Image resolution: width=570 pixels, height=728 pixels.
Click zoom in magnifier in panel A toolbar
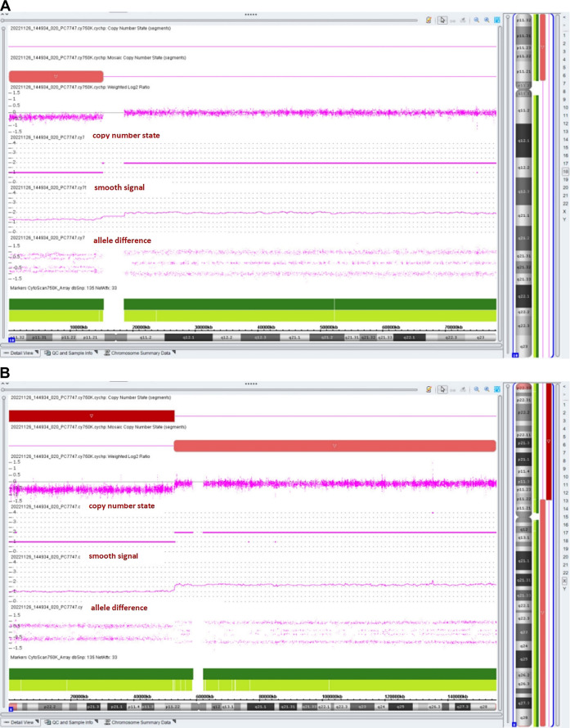(x=487, y=20)
